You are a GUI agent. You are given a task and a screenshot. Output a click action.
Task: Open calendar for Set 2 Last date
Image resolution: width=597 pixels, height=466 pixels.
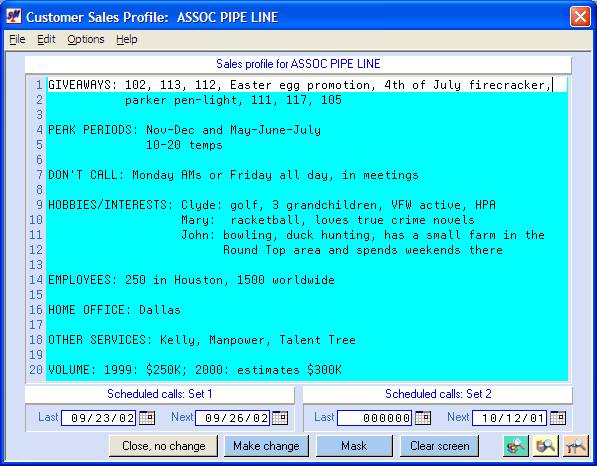(x=423, y=418)
